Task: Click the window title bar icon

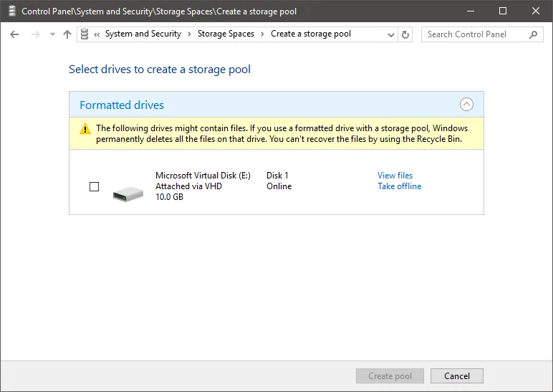Action: tap(12, 11)
